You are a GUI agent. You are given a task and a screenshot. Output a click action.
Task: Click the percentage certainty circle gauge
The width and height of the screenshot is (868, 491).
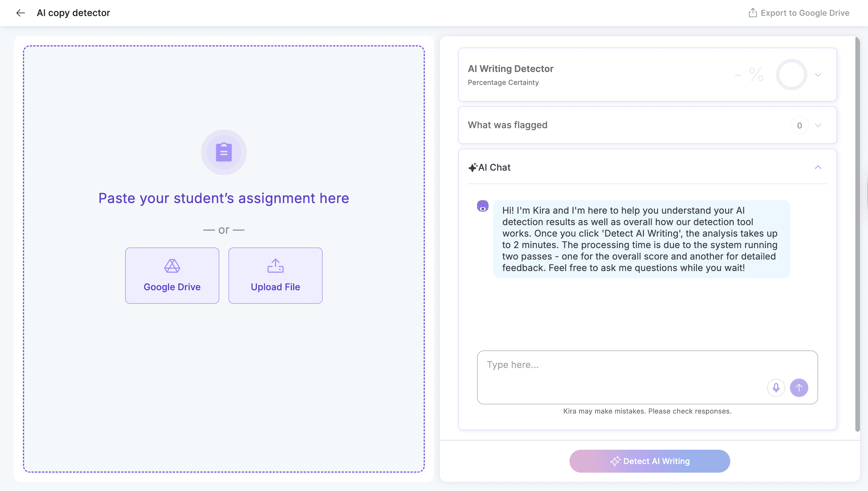click(x=791, y=75)
